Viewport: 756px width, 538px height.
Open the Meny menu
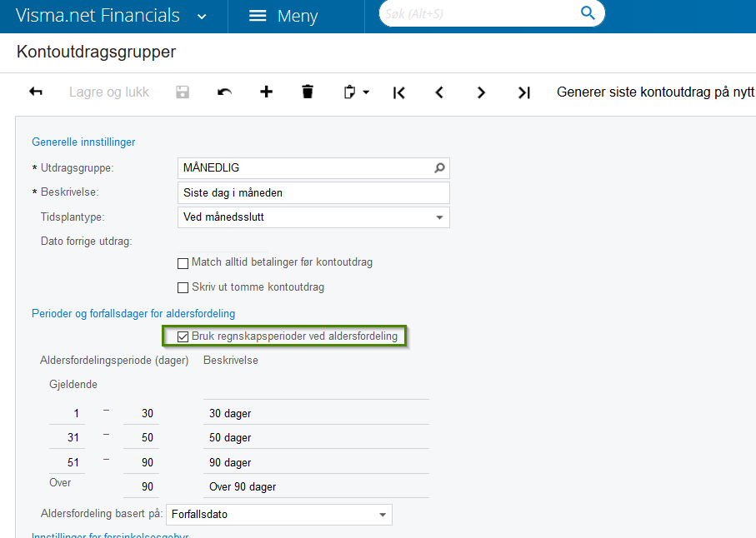(283, 16)
